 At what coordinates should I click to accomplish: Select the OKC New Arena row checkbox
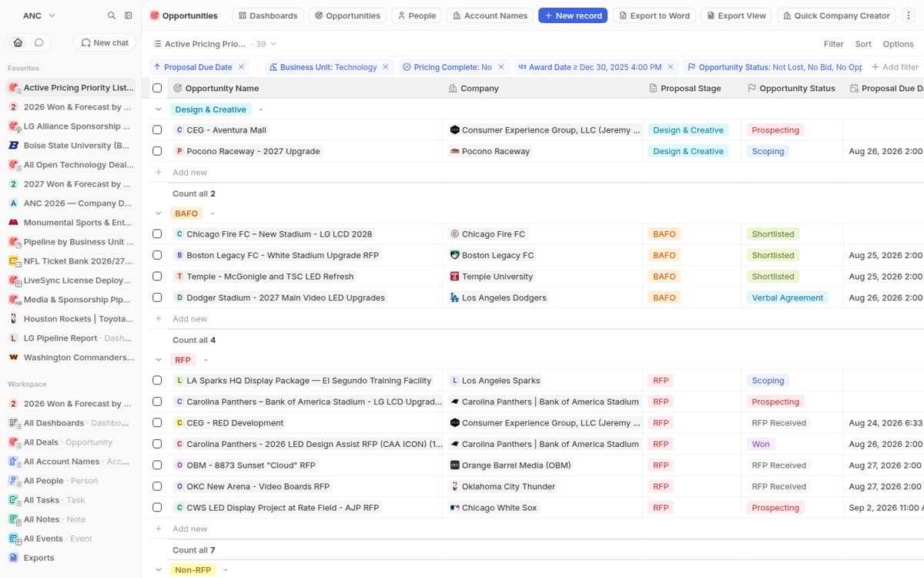(157, 486)
